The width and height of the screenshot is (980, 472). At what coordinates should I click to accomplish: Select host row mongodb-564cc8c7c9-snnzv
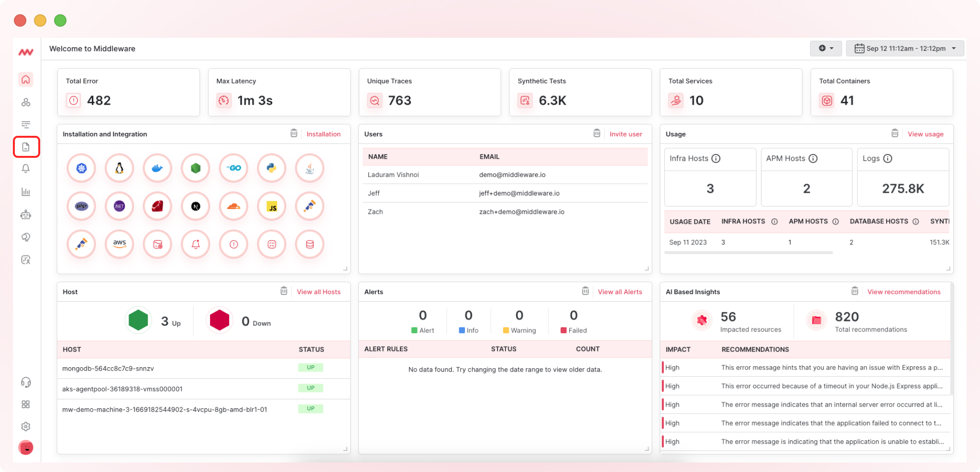(108, 369)
